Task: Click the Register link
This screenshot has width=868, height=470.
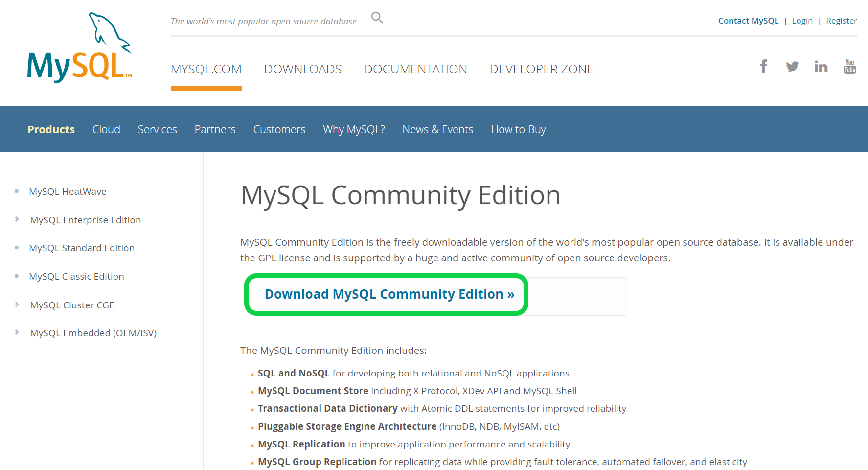Action: point(842,21)
